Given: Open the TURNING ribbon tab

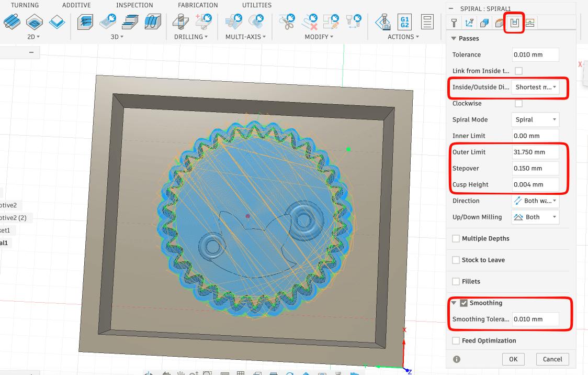Looking at the screenshot, I should [25, 5].
